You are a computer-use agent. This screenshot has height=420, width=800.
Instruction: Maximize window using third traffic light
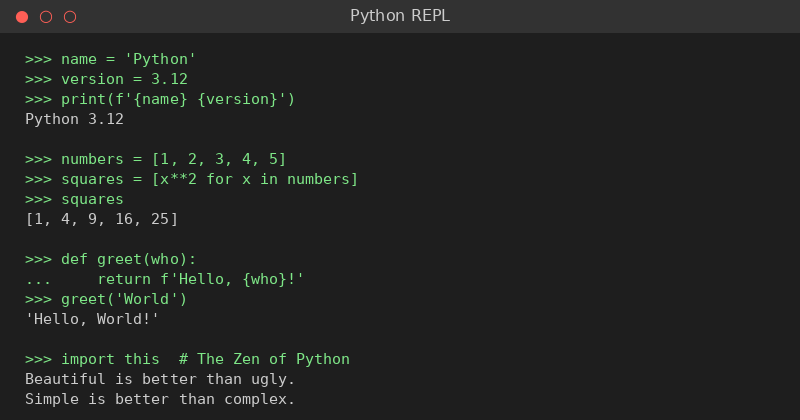click(70, 17)
